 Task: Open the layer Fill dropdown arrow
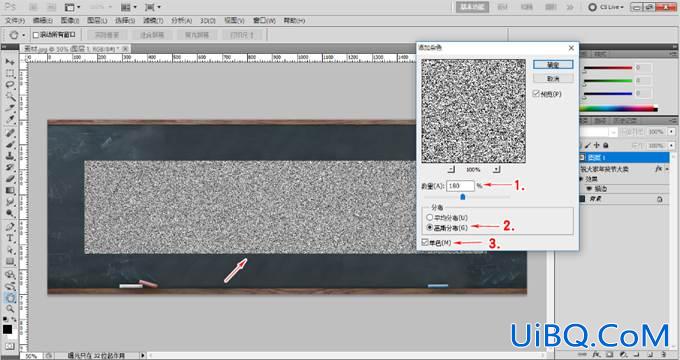point(672,146)
